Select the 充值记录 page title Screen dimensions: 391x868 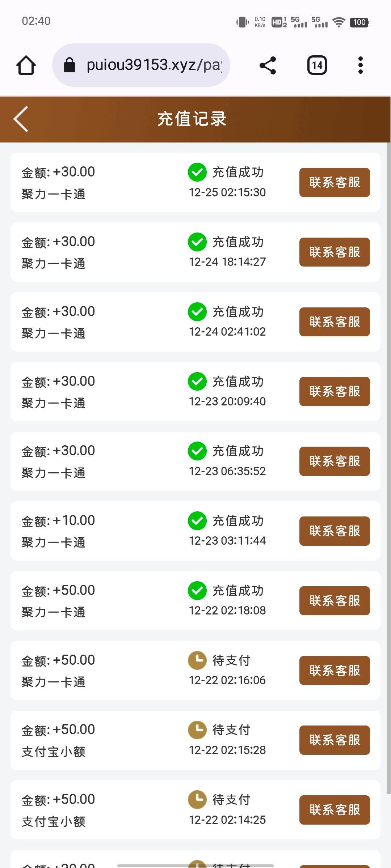click(192, 119)
